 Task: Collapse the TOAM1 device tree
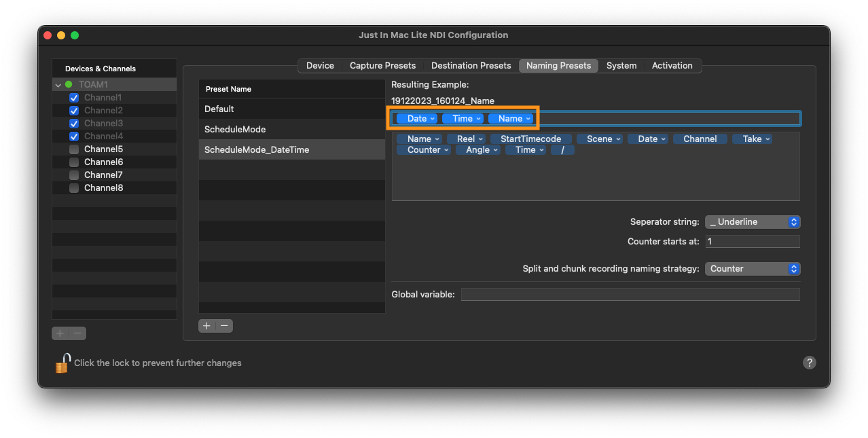point(58,85)
